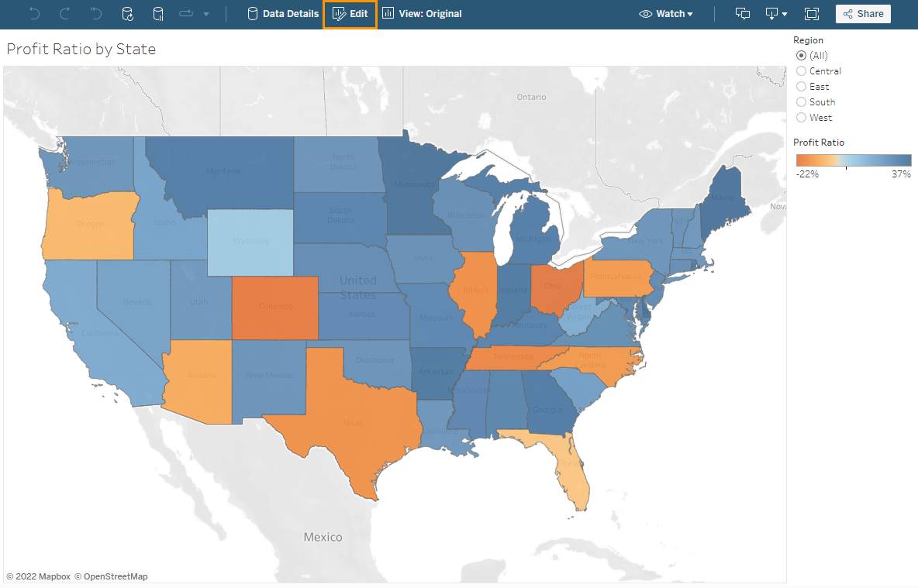Viewport: 918px width, 588px height.
Task: Select Tennessee on the map
Action: 511,357
